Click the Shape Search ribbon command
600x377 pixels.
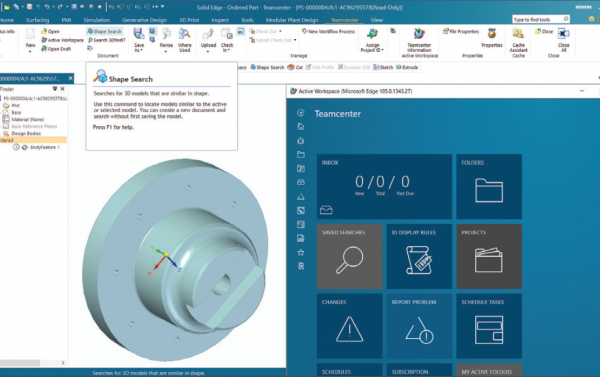coord(104,31)
